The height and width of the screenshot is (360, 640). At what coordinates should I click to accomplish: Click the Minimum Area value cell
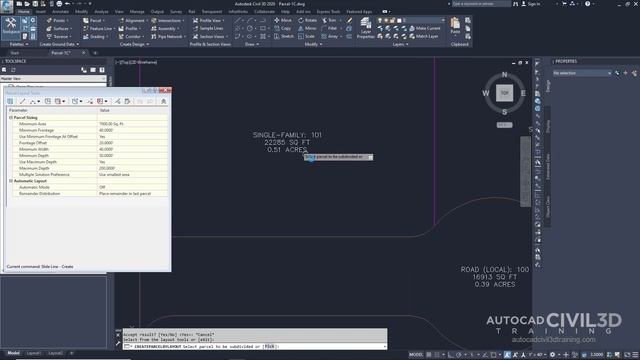[133, 124]
